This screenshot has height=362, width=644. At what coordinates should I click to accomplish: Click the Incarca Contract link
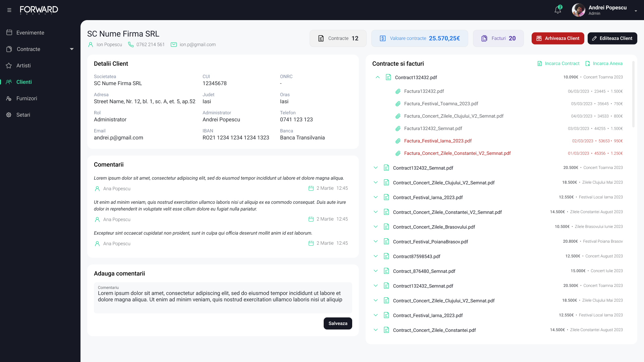pos(562,63)
